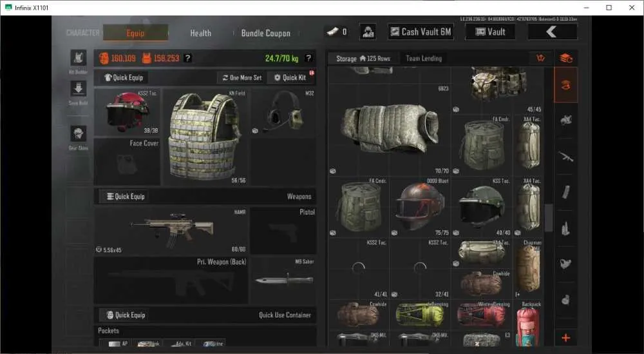This screenshot has width=644, height=354.
Task: Switch to the Health tab
Action: click(200, 34)
